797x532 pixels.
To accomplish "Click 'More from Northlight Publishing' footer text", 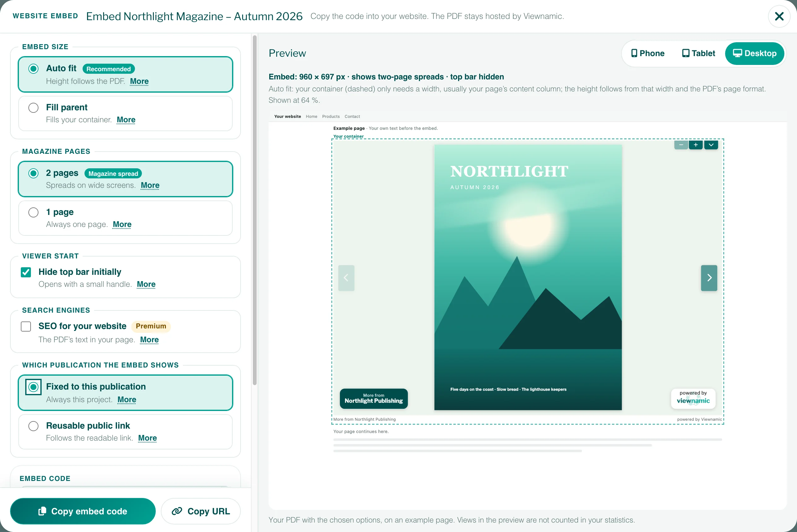I will click(364, 419).
